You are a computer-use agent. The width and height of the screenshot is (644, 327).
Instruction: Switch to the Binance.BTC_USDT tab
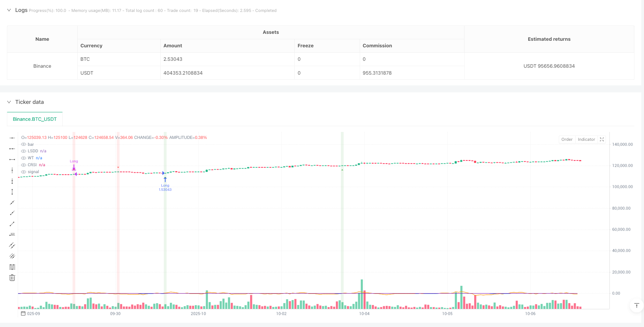coord(35,119)
